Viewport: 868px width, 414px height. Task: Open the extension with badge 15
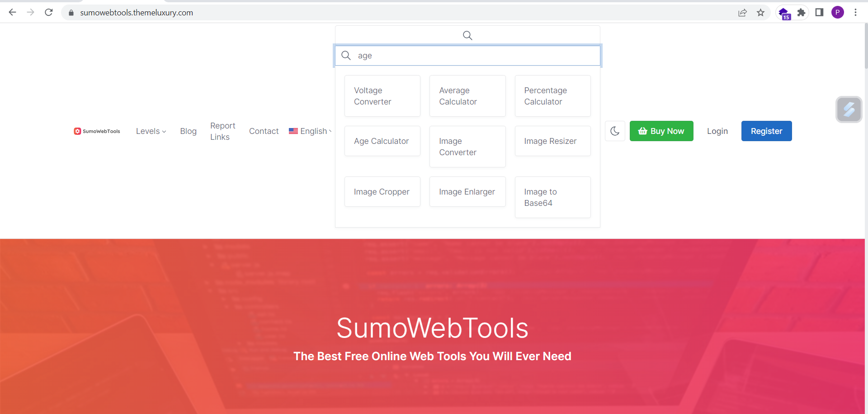coord(784,13)
